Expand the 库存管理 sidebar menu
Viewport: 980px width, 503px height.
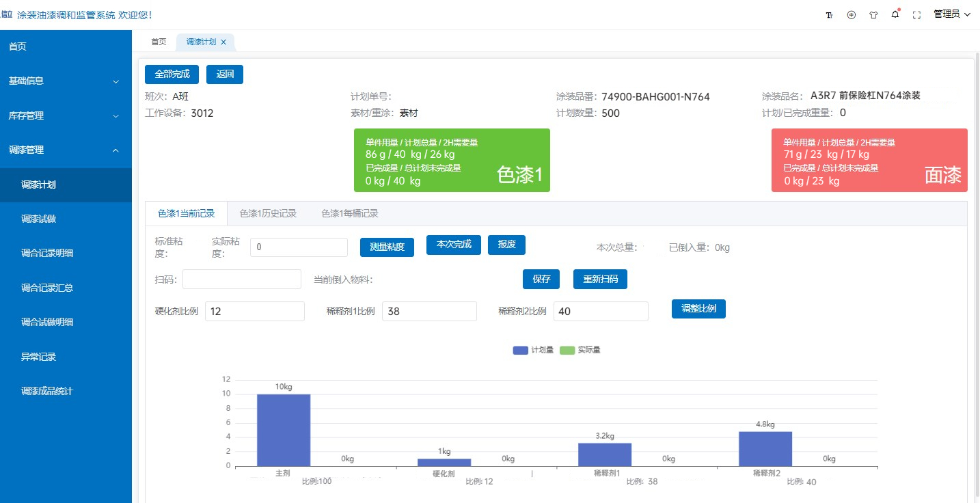pyautogui.click(x=66, y=116)
